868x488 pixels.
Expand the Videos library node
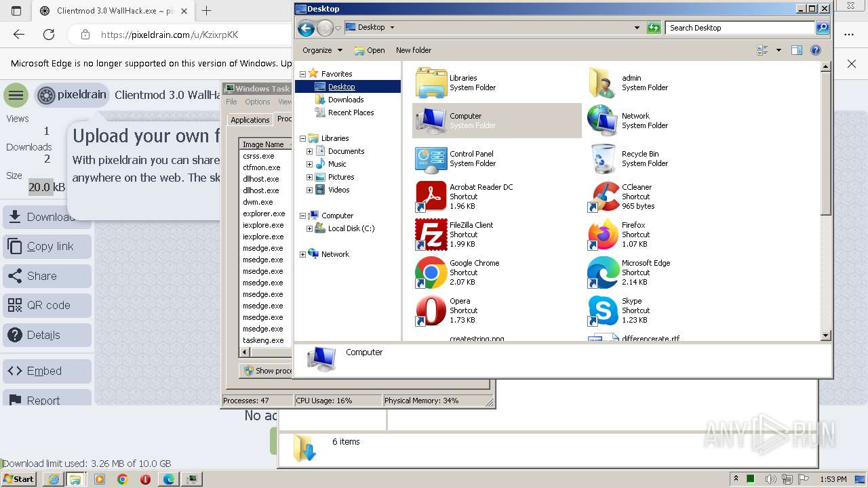(x=310, y=190)
